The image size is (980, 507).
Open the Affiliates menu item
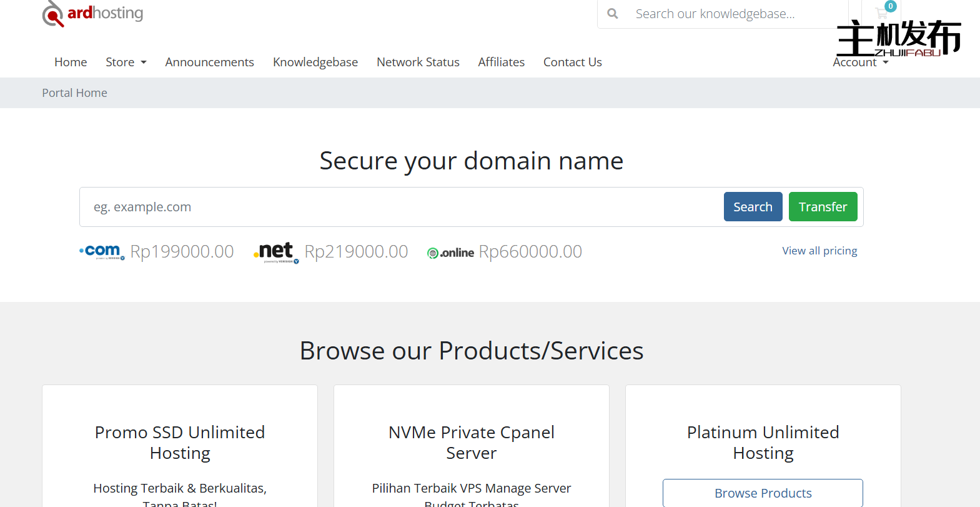tap(501, 62)
